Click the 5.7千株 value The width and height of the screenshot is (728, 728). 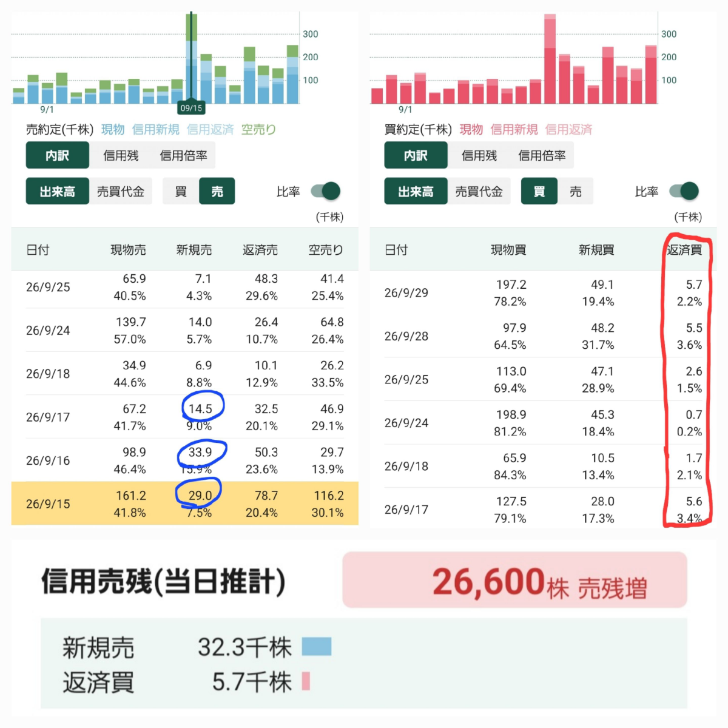[252, 682]
